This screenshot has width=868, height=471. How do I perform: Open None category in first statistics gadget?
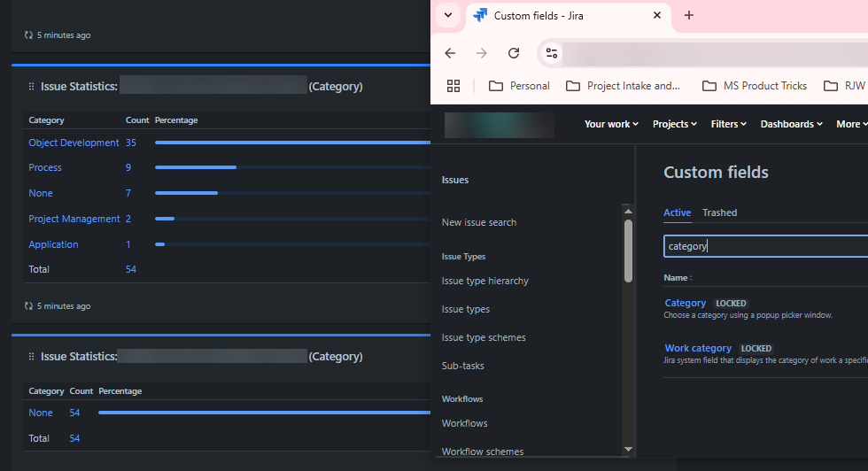pyautogui.click(x=41, y=193)
